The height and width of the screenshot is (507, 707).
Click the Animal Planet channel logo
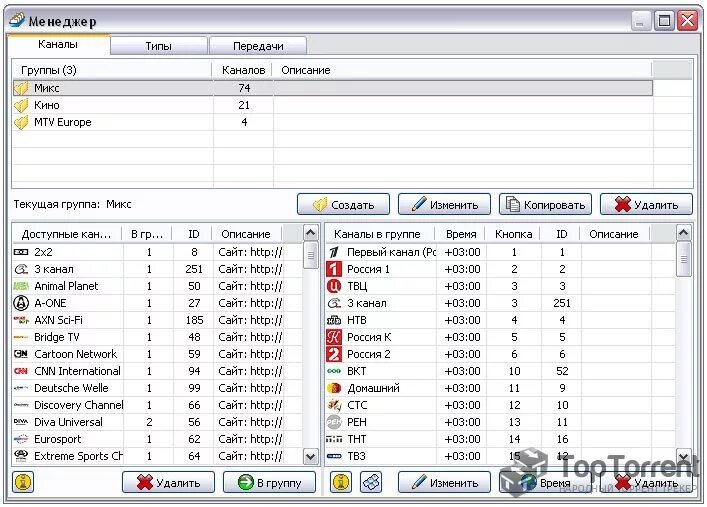point(21,286)
